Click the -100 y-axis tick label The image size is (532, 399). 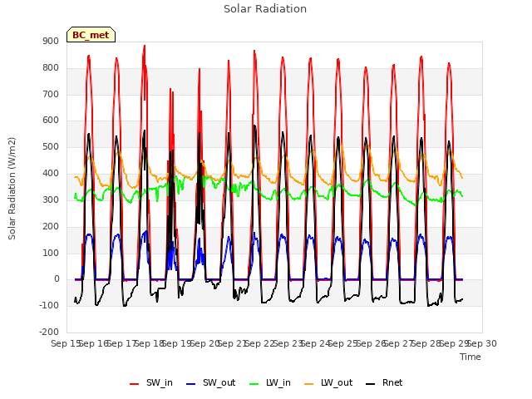coord(49,305)
